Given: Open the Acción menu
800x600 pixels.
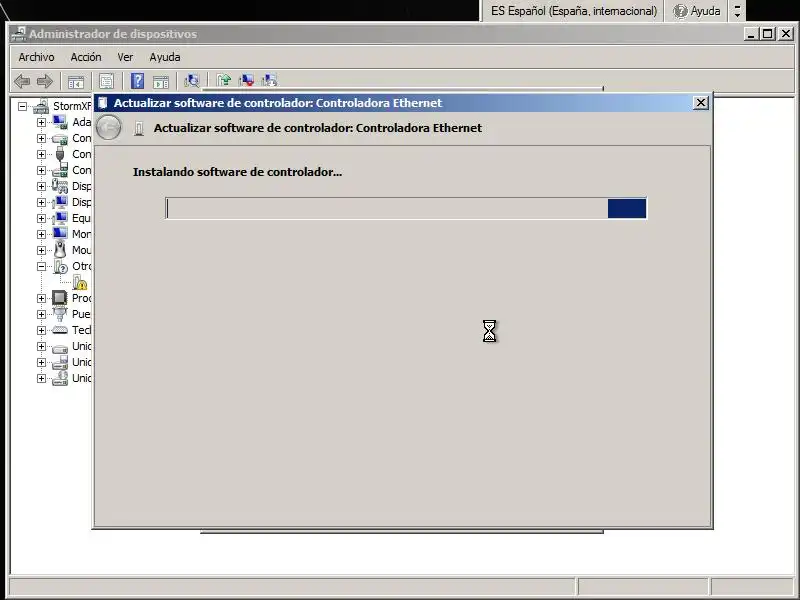Looking at the screenshot, I should pyautogui.click(x=86, y=57).
